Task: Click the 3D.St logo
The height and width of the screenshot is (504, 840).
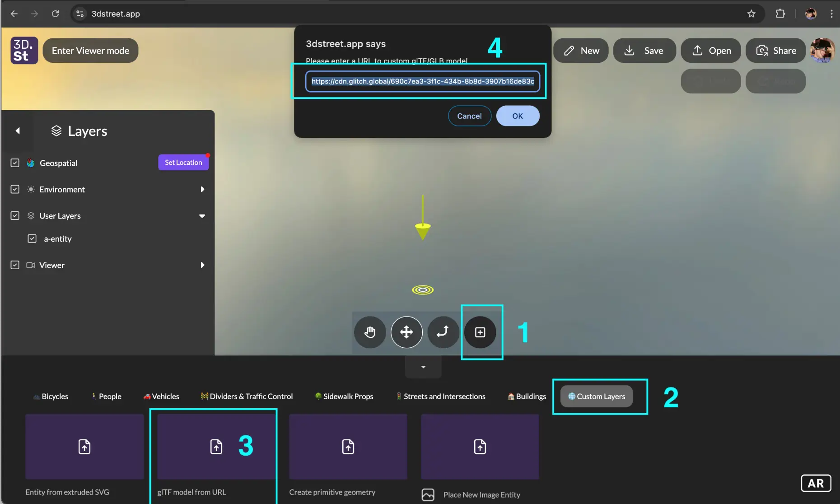Action: pos(23,50)
